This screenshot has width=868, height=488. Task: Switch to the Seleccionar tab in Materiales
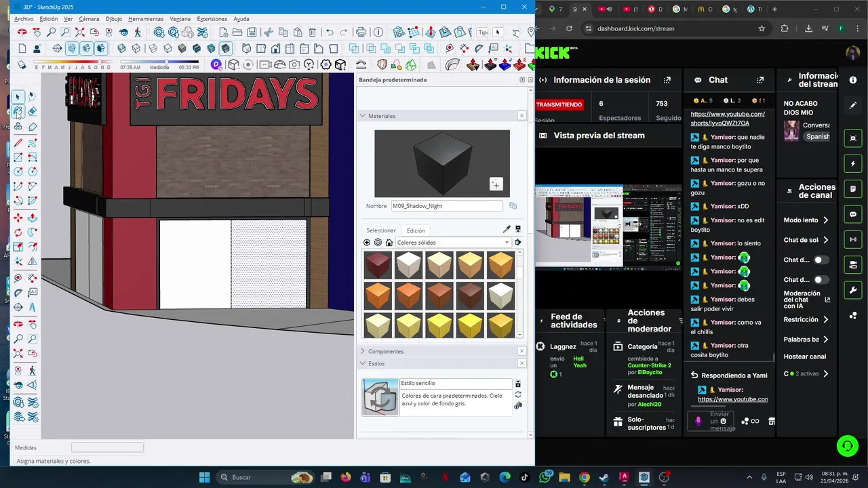pyautogui.click(x=381, y=230)
